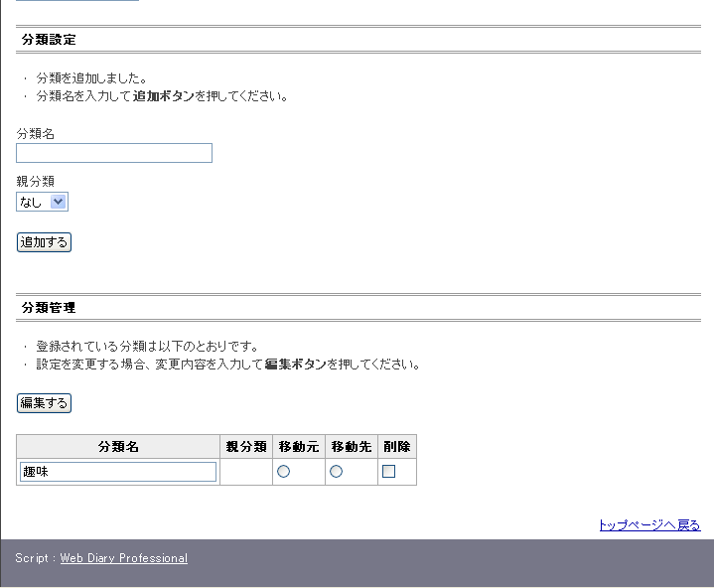The width and height of the screenshot is (714, 588).
Task: Click the 分類設定 section heading
Action: (49, 40)
